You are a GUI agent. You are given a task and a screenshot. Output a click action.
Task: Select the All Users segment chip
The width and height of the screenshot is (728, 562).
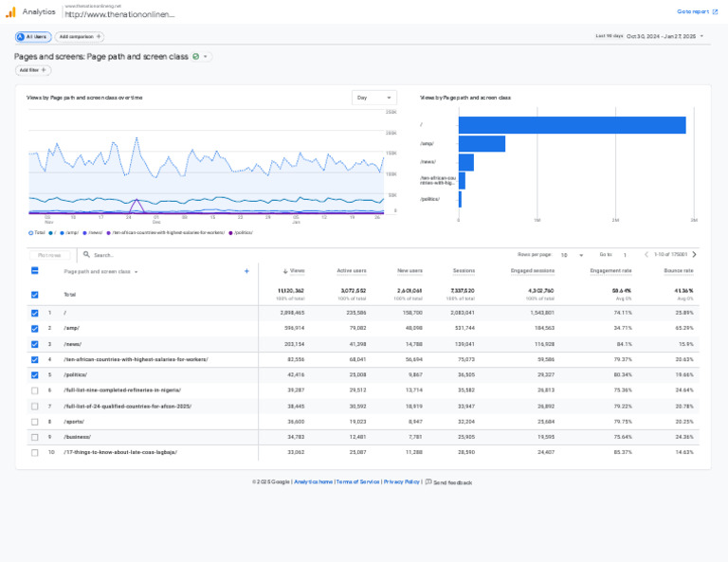pos(33,37)
